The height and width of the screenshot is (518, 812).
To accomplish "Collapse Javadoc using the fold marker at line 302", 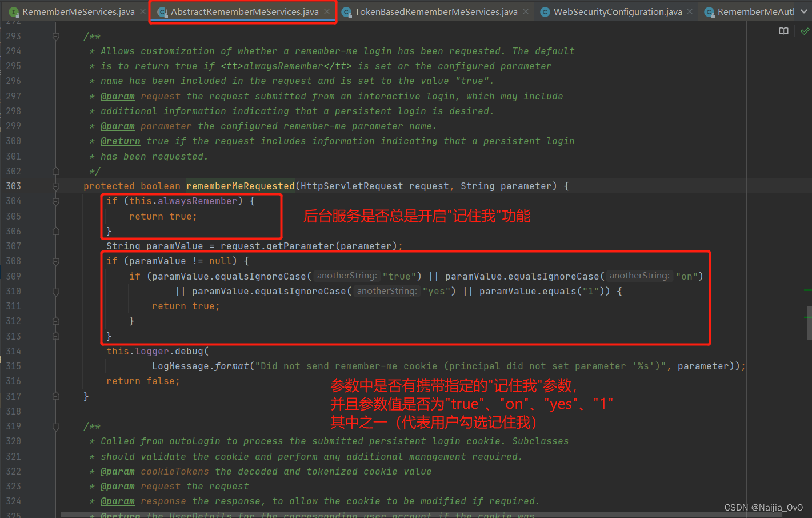I will (56, 171).
